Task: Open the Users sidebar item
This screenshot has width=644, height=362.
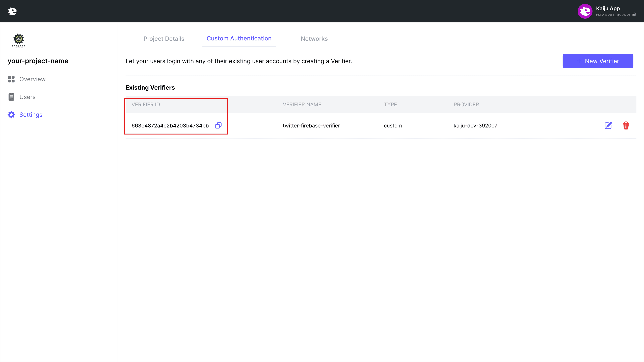Action: point(22,97)
